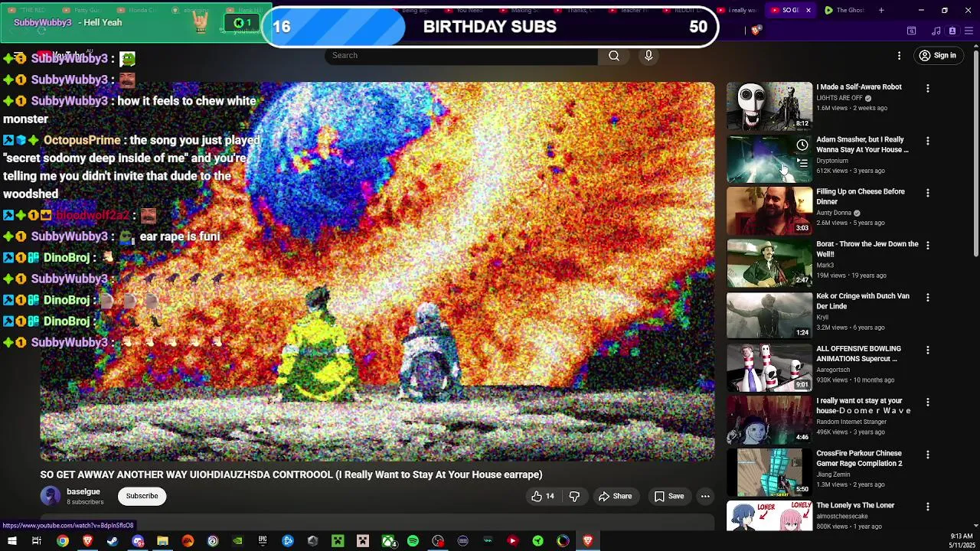Activate voice search microphone icon
The height and width of the screenshot is (551, 980).
pos(648,55)
